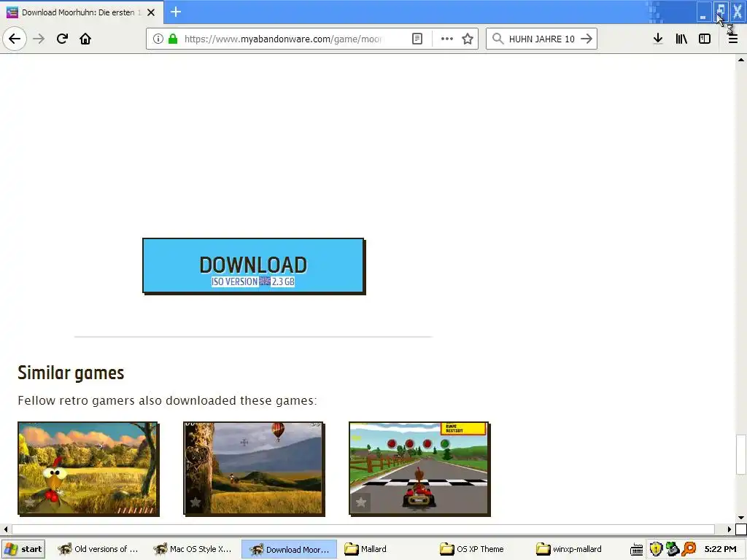The width and height of the screenshot is (747, 560).
Task: Minimize the browser window
Action: [x=703, y=12]
